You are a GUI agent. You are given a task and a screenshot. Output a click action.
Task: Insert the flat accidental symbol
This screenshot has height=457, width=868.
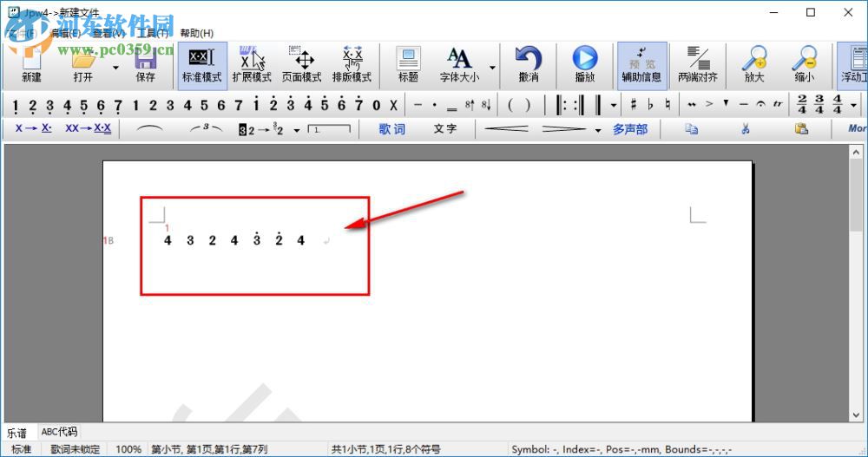point(650,104)
